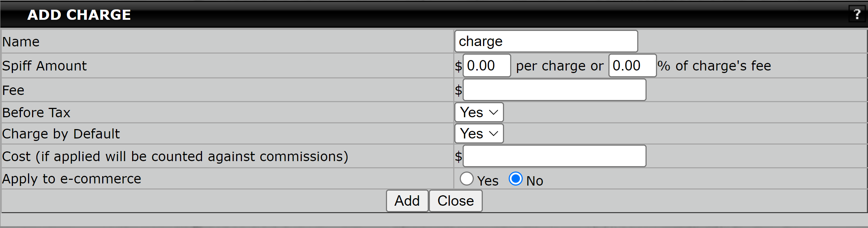Select Yes for Apply to e-commerce
Image resolution: width=868 pixels, height=228 pixels.
[467, 179]
